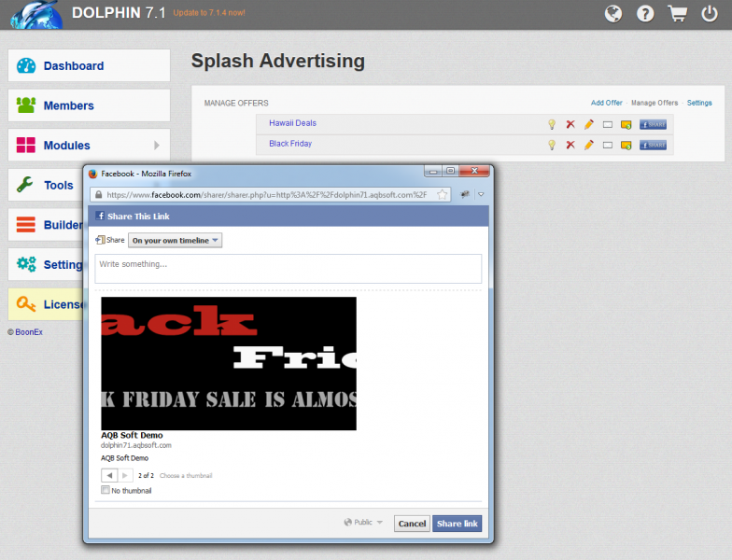Edit Hawaii Deals with pencil icon

click(x=588, y=124)
